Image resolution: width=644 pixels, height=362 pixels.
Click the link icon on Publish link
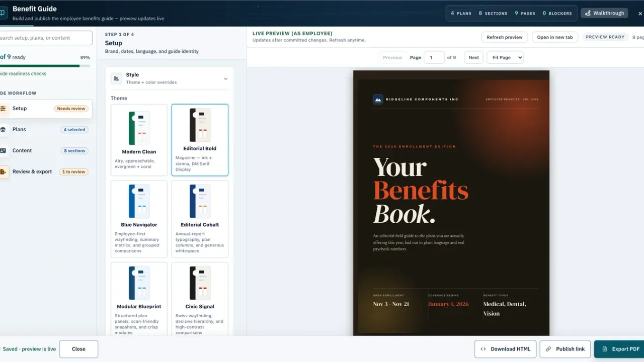tap(548, 349)
